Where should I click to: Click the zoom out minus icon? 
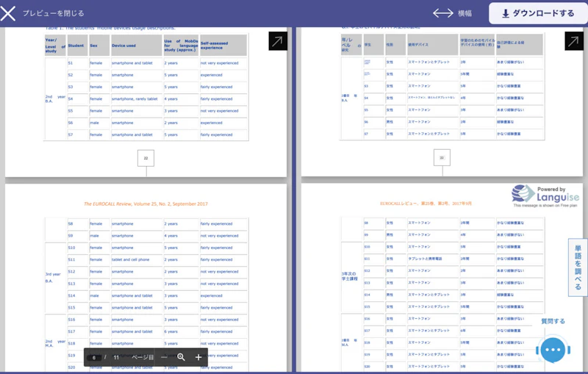pos(164,357)
